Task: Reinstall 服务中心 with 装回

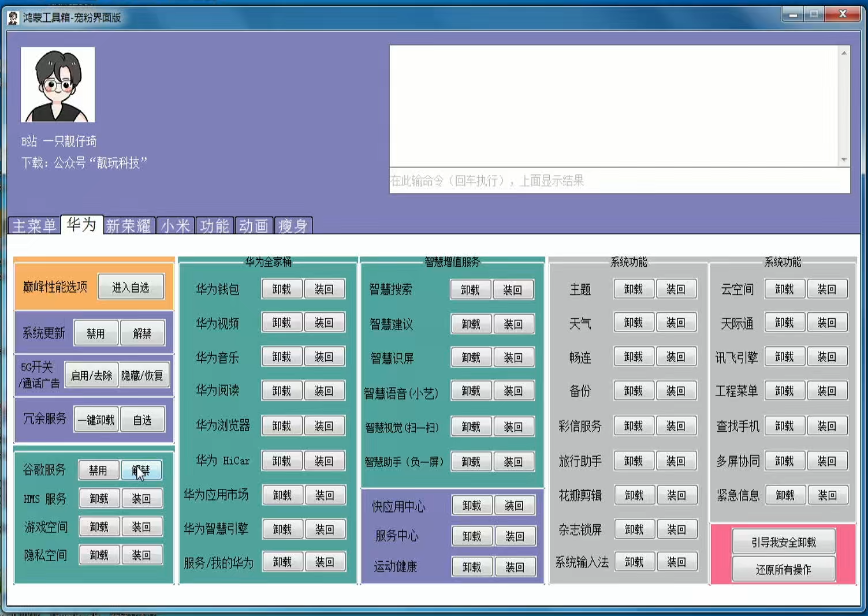Action: coord(515,536)
